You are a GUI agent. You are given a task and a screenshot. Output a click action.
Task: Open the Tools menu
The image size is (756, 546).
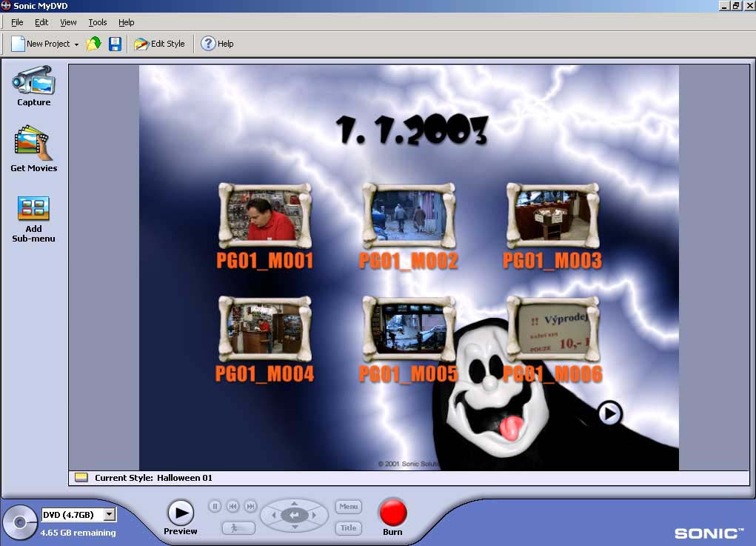[98, 22]
